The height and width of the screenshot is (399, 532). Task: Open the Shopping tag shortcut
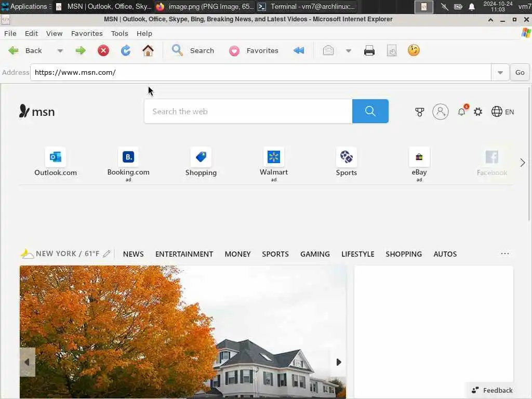[x=201, y=162]
